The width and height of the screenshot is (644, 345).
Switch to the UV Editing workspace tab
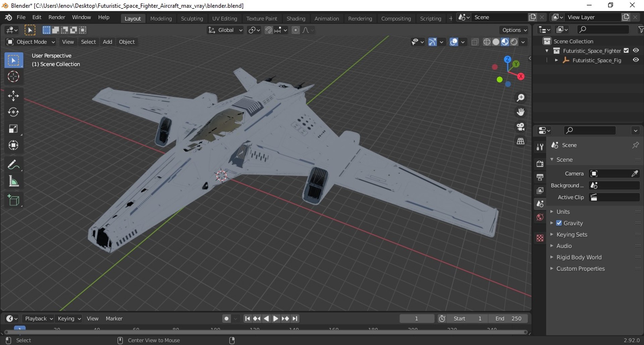pyautogui.click(x=224, y=18)
